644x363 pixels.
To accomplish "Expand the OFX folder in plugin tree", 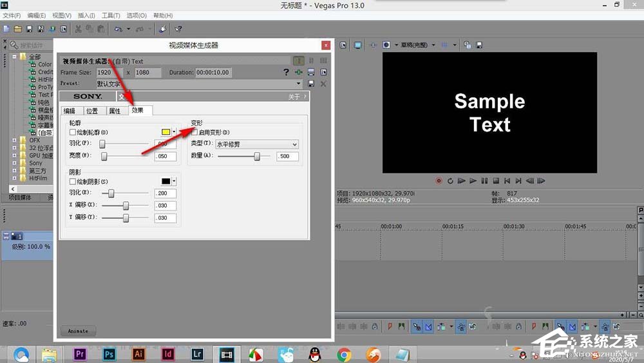I will [14, 140].
